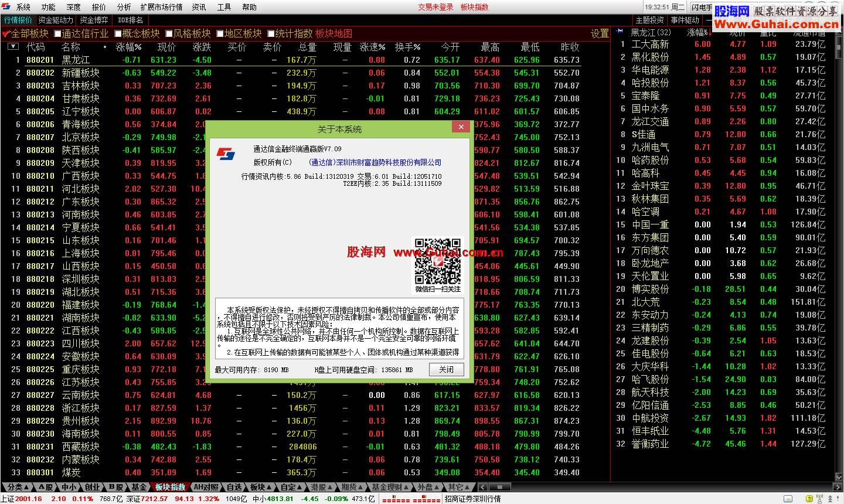Click the 关闭 button in About dialog
844x504 pixels.
[x=446, y=369]
